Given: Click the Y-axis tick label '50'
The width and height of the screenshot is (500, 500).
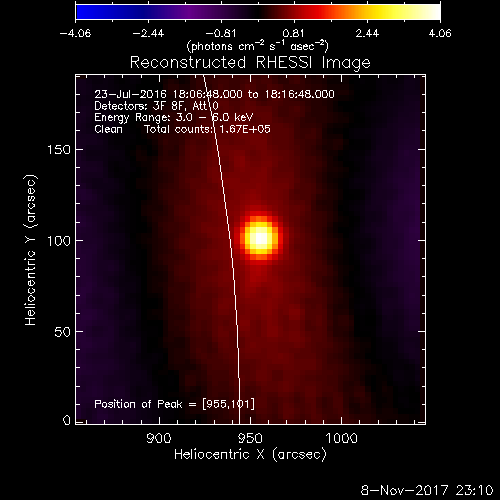Looking at the screenshot, I should pos(62,332).
